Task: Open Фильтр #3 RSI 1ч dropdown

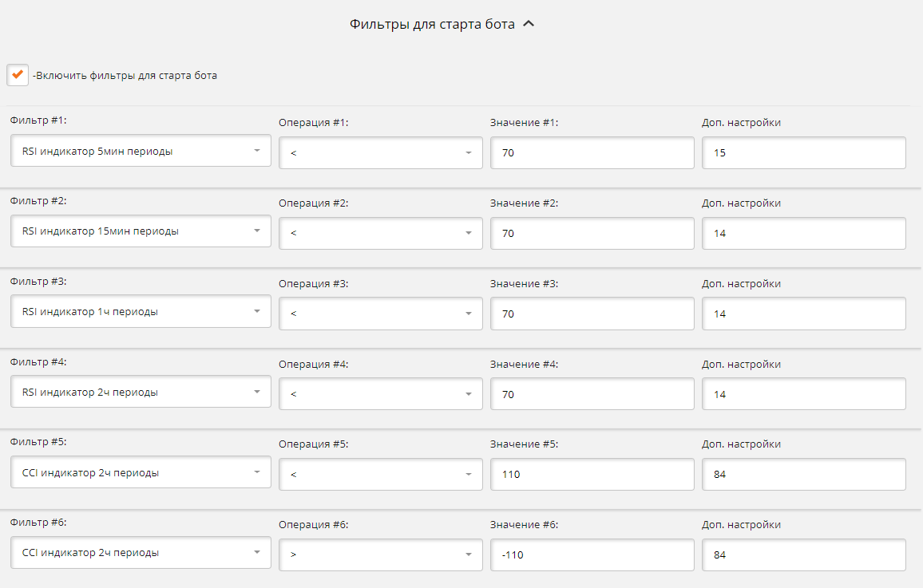Action: (141, 312)
